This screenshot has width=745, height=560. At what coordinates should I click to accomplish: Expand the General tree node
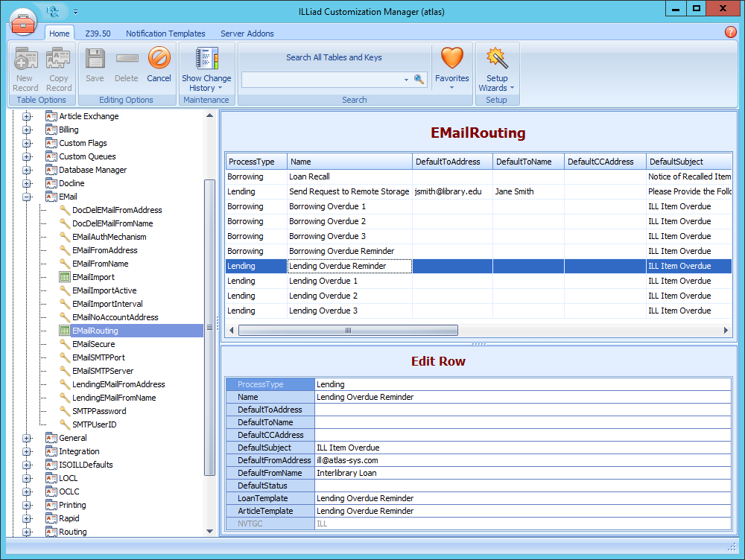point(28,438)
